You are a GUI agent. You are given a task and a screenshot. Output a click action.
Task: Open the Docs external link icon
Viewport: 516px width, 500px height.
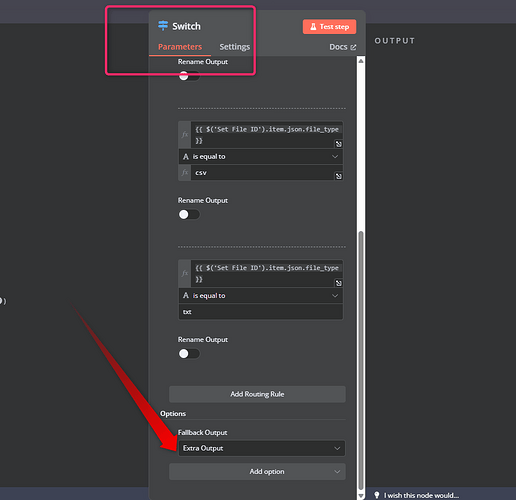click(x=353, y=47)
